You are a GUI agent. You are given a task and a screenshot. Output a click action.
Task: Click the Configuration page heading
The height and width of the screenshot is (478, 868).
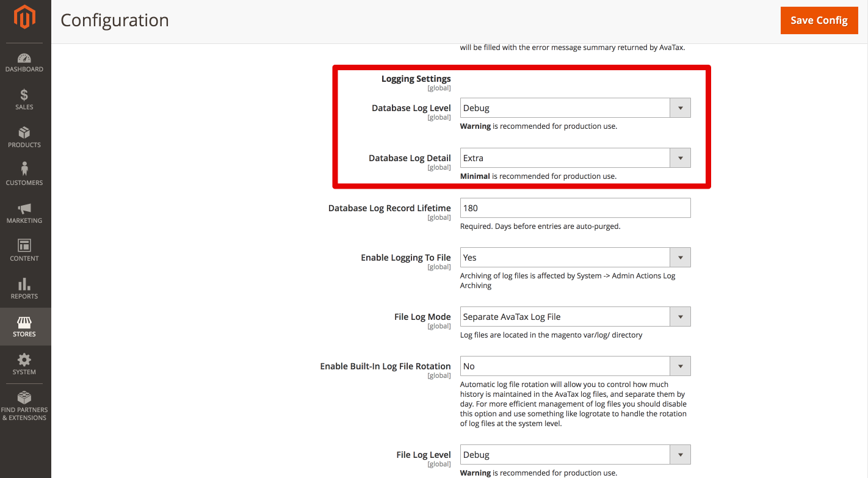[x=115, y=20]
